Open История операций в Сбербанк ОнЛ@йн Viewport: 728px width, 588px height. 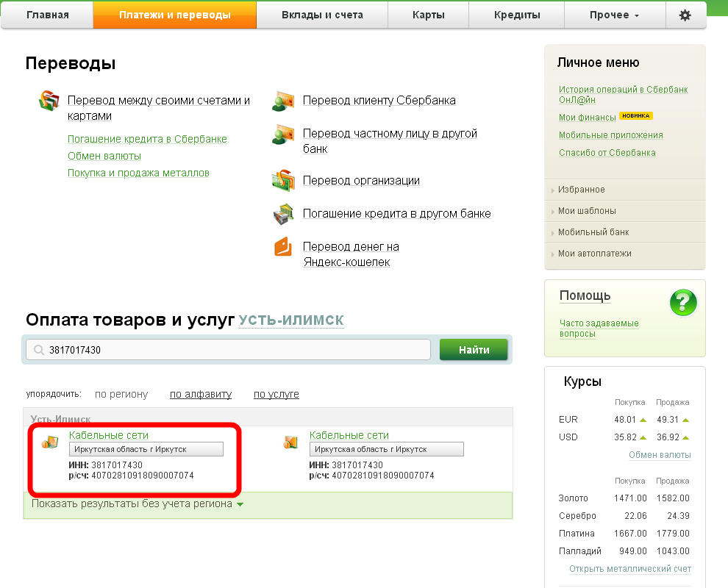623,95
